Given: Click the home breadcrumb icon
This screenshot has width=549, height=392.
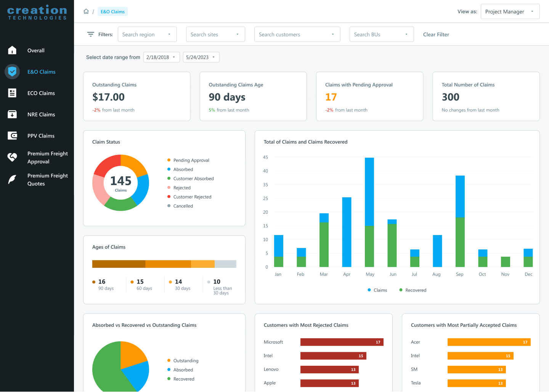Looking at the screenshot, I should [x=86, y=11].
